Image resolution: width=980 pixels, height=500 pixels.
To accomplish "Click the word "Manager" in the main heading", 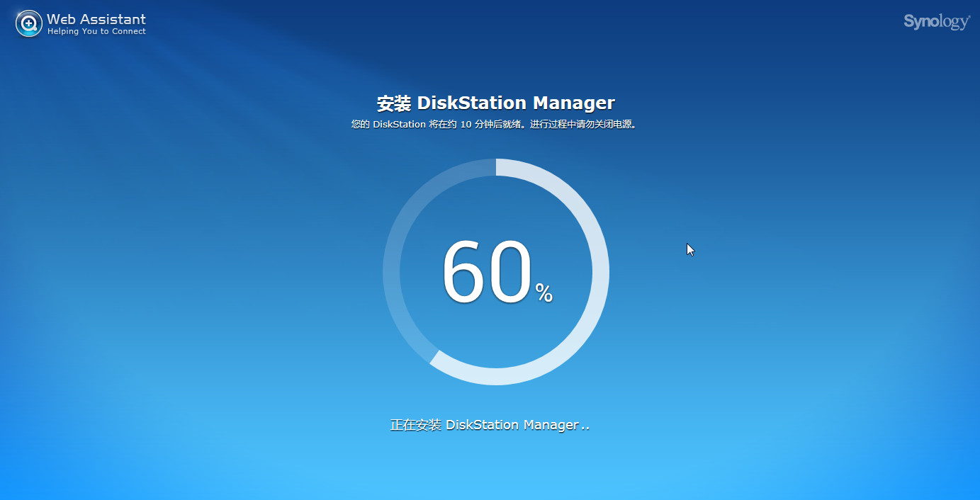I will [573, 103].
